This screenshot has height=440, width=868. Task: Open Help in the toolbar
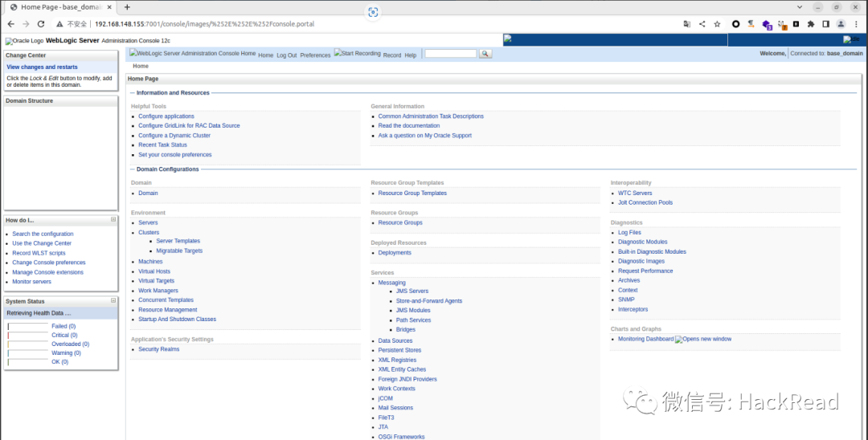pos(410,55)
